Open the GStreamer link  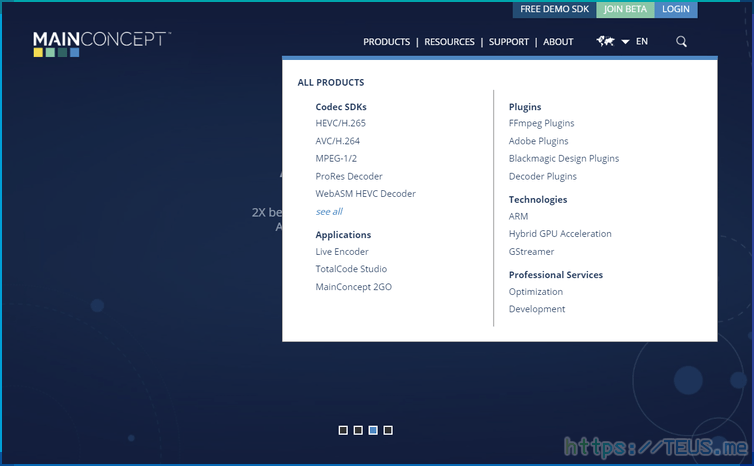531,252
